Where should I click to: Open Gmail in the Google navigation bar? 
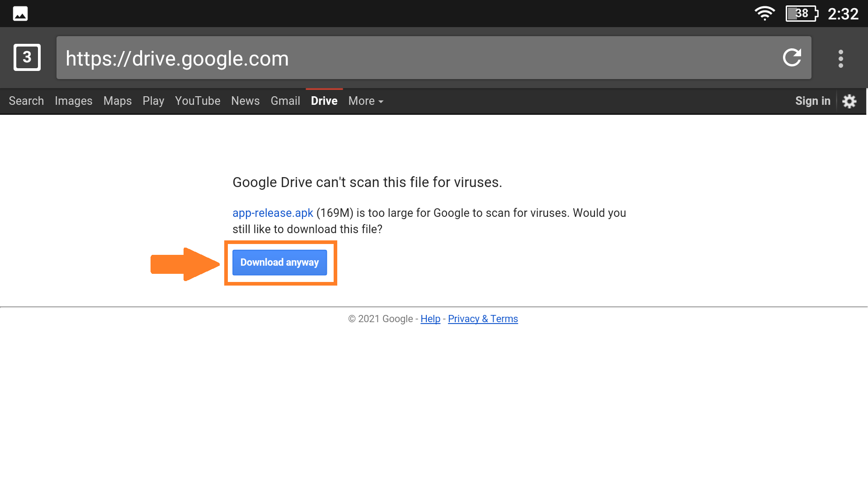coord(285,101)
